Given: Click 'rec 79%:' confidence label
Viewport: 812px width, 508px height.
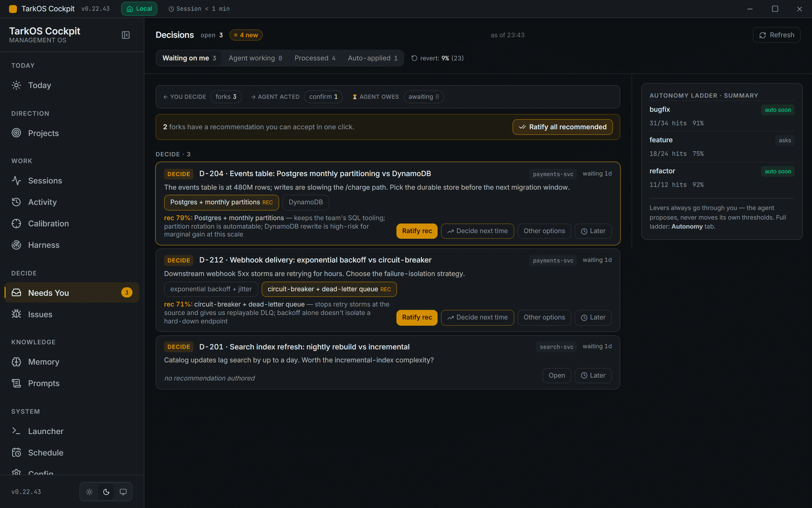Looking at the screenshot, I should [178, 218].
